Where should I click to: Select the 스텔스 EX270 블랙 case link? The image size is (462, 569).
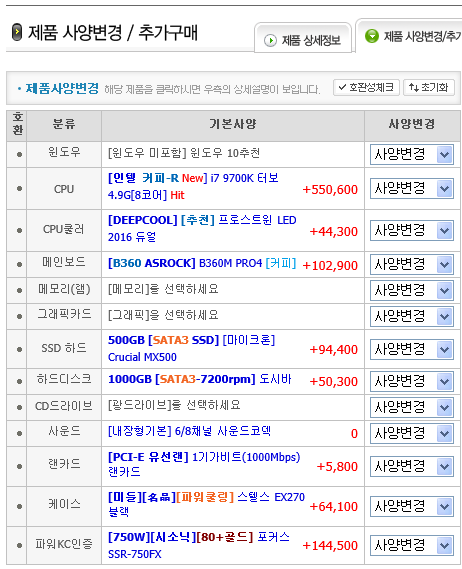tap(206, 504)
